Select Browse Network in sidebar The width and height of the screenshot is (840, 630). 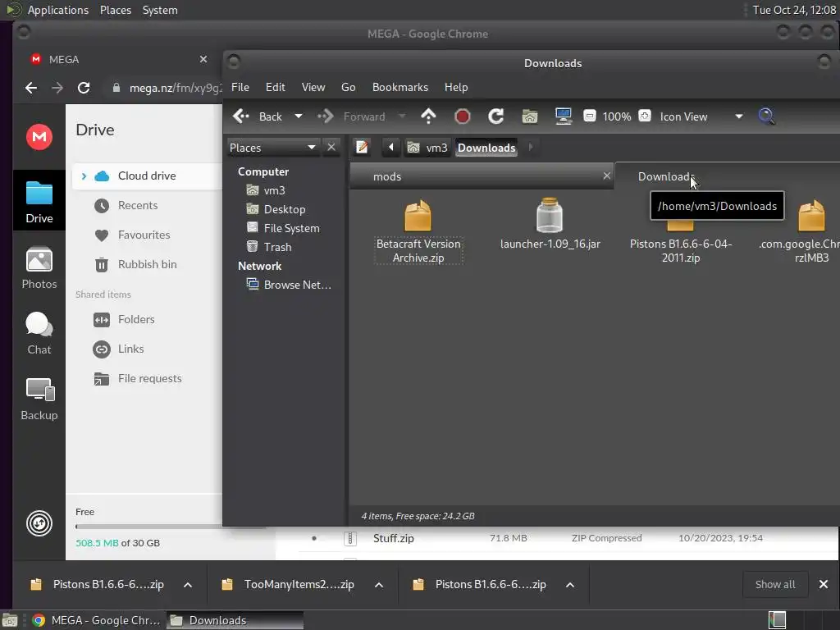[x=289, y=285]
